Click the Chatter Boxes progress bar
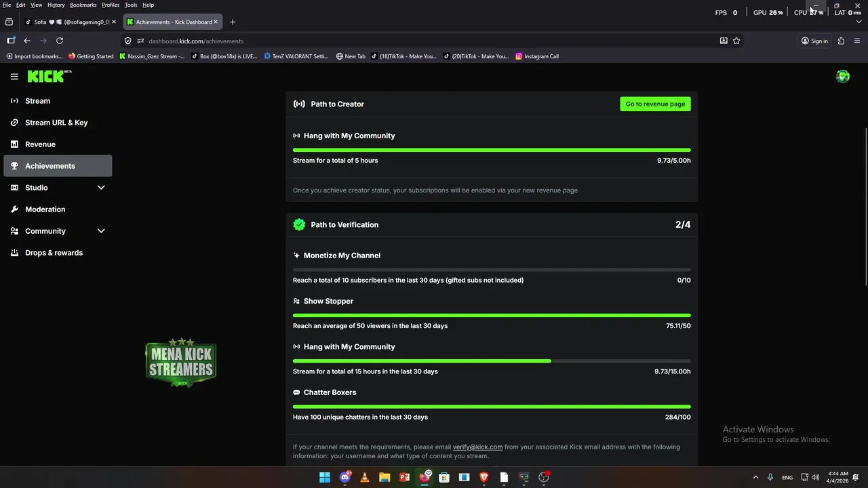 pyautogui.click(x=492, y=407)
